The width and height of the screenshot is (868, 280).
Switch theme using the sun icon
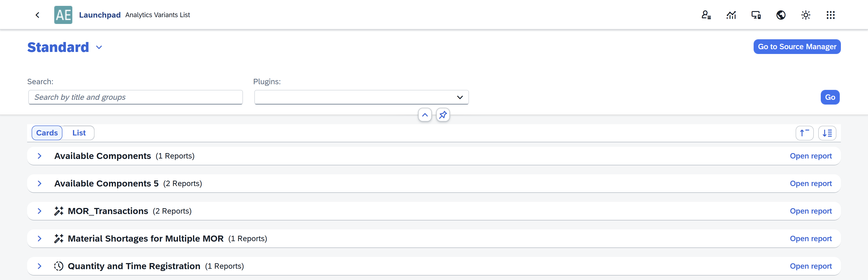click(x=806, y=15)
